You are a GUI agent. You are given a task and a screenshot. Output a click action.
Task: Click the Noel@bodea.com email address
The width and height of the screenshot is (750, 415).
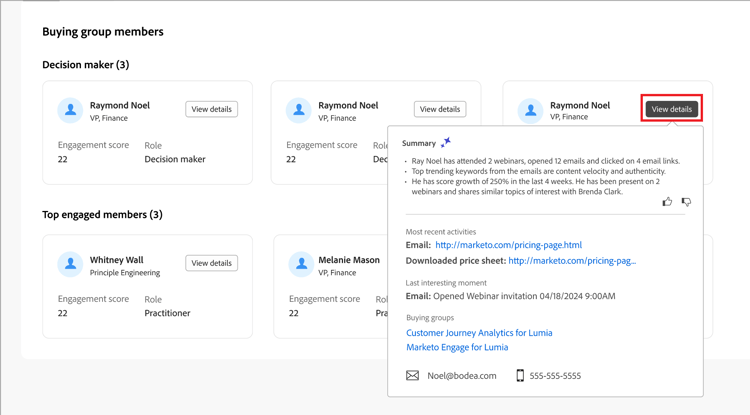[x=462, y=376]
